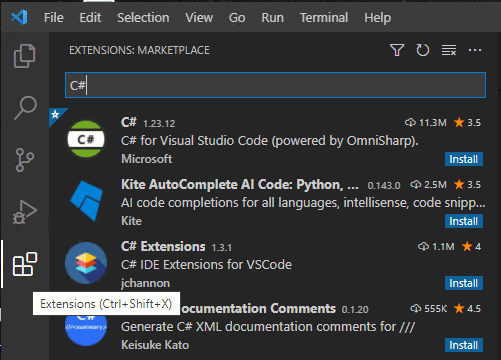Click the VS Code logo icon
This screenshot has width=501, height=360.
coord(19,17)
